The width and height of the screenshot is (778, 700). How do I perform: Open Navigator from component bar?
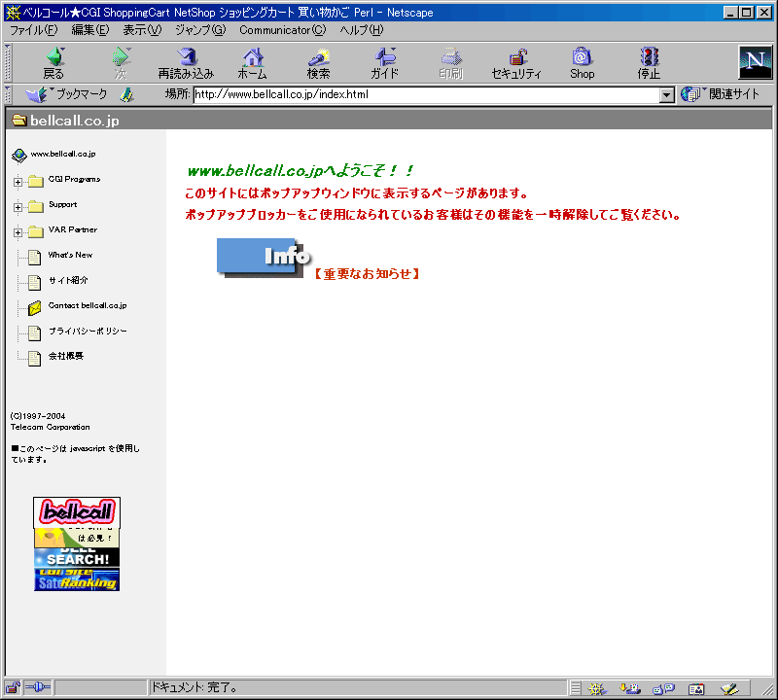[597, 688]
